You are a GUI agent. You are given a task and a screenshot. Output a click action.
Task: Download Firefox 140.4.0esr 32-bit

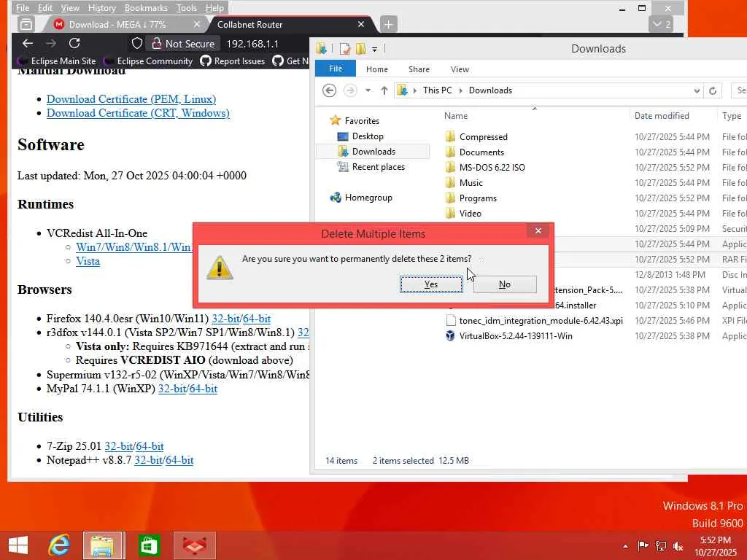[x=225, y=319]
